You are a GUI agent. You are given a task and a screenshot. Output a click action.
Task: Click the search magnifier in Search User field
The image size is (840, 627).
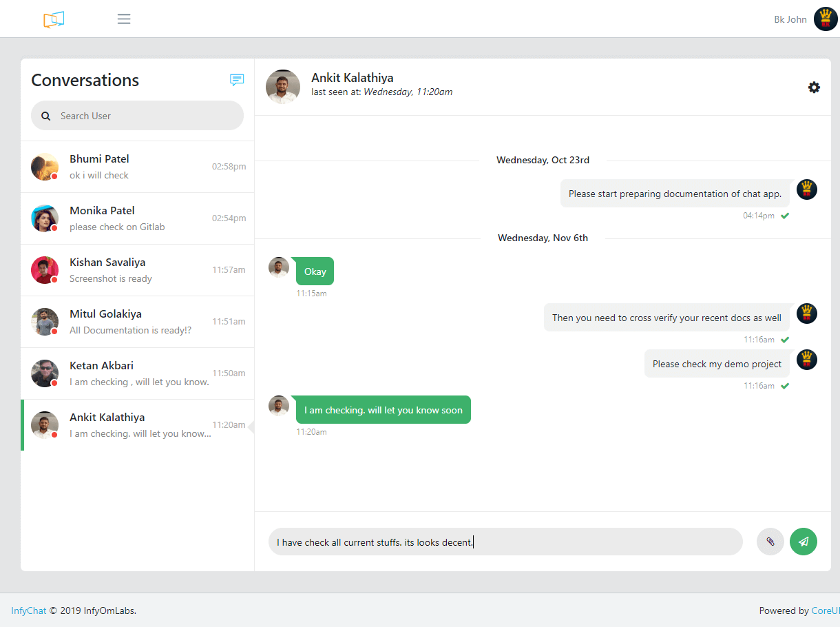coord(45,116)
